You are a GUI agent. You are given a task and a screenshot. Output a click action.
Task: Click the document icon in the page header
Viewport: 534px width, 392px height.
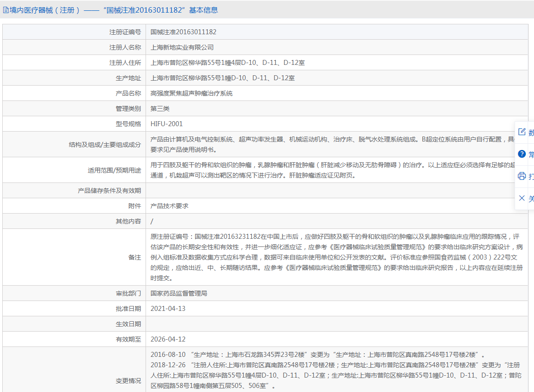[x=6, y=10]
